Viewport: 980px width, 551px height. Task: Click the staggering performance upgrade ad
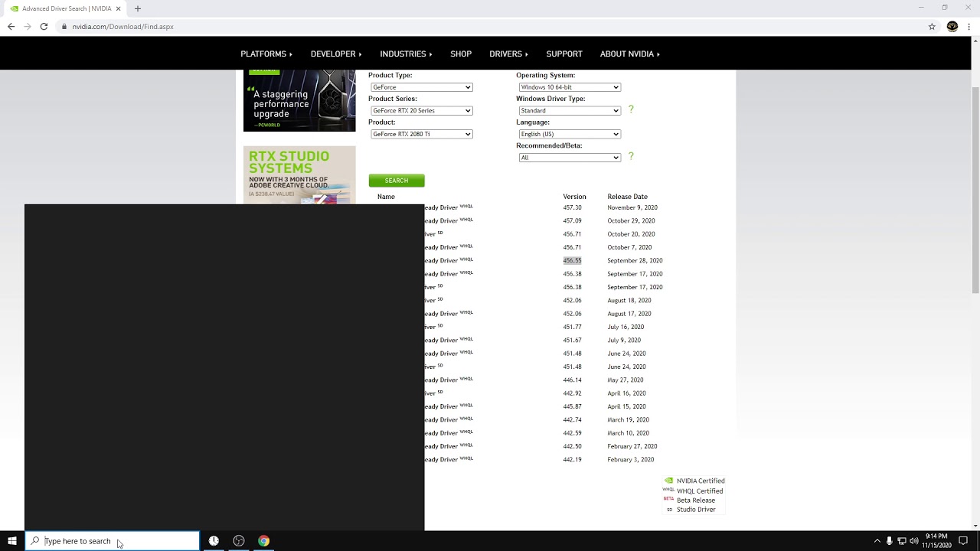tap(299, 100)
